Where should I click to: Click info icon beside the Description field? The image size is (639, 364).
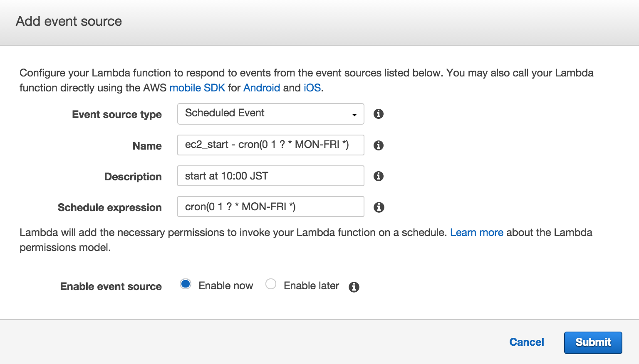click(x=378, y=176)
